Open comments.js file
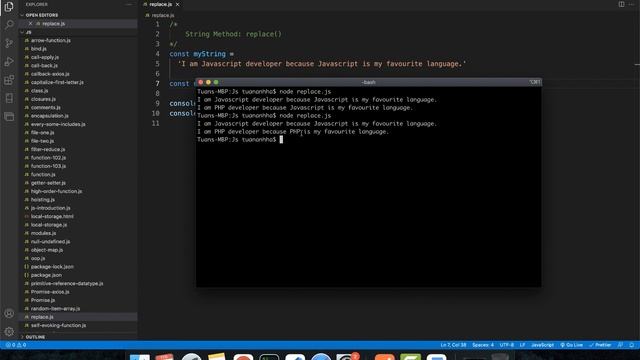Image resolution: width=640 pixels, height=360 pixels. click(x=46, y=107)
